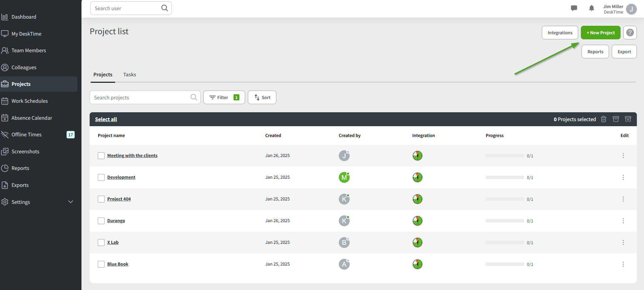
Task: Select the X Lab project checkbox
Action: pyautogui.click(x=101, y=243)
